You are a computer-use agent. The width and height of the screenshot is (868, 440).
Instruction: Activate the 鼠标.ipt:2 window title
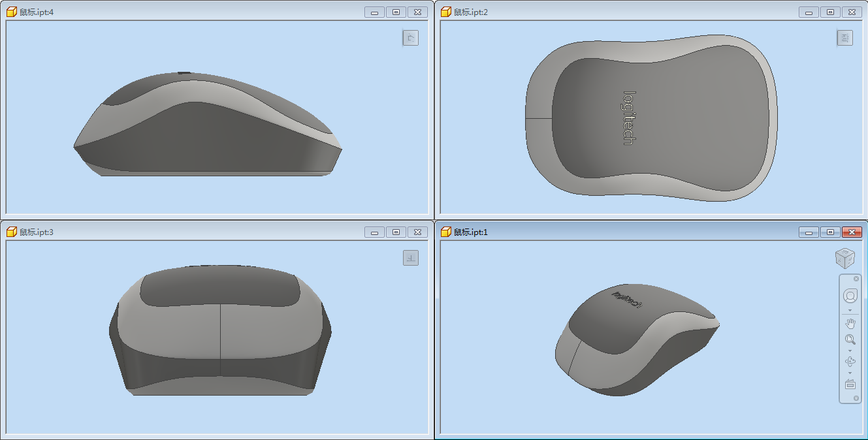(471, 12)
